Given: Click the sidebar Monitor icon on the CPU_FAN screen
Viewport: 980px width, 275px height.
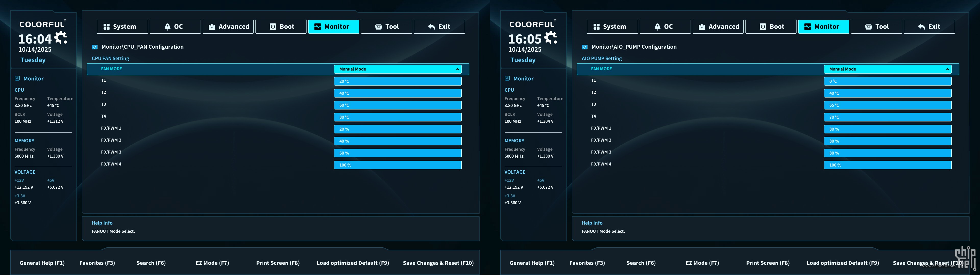Looking at the screenshot, I should tap(17, 79).
